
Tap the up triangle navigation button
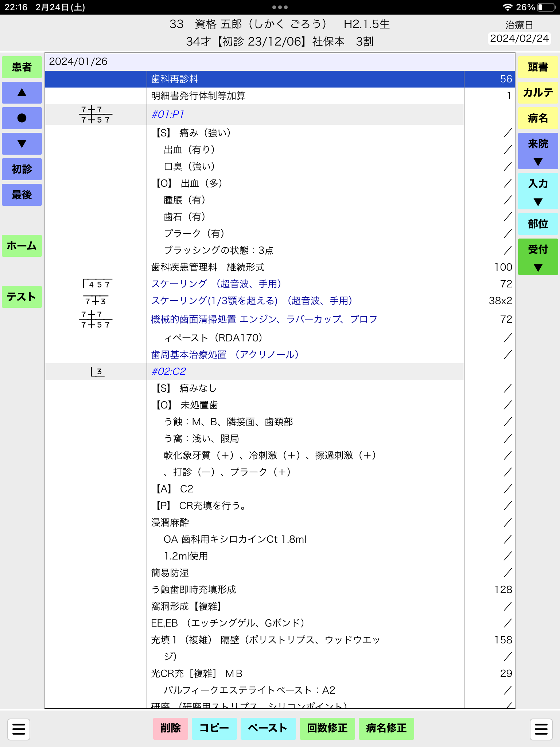pos(22,93)
